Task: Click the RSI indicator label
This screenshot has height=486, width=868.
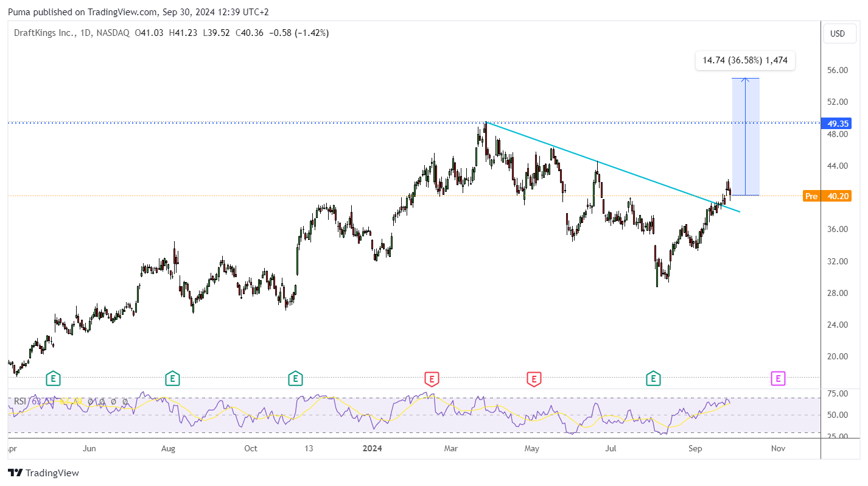Action: [x=20, y=401]
